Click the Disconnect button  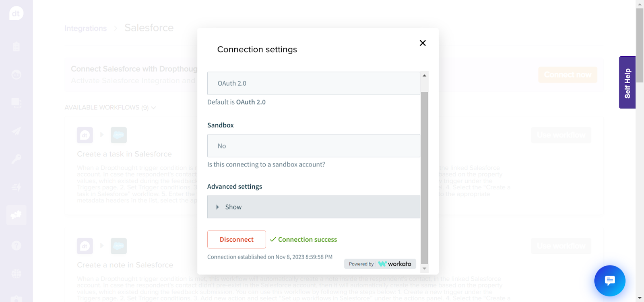pyautogui.click(x=237, y=240)
